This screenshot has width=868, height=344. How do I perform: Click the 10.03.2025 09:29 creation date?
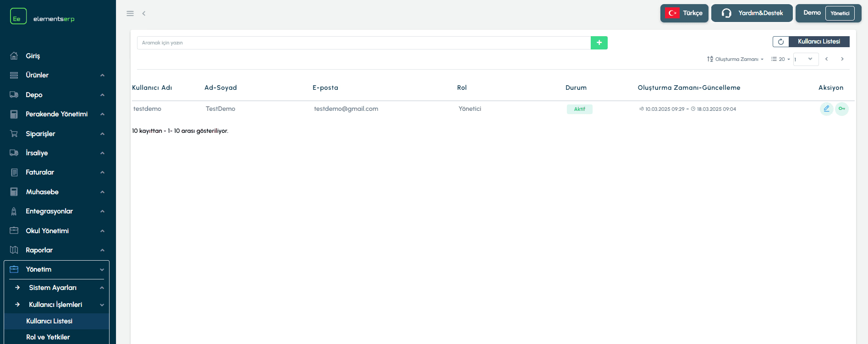click(665, 109)
